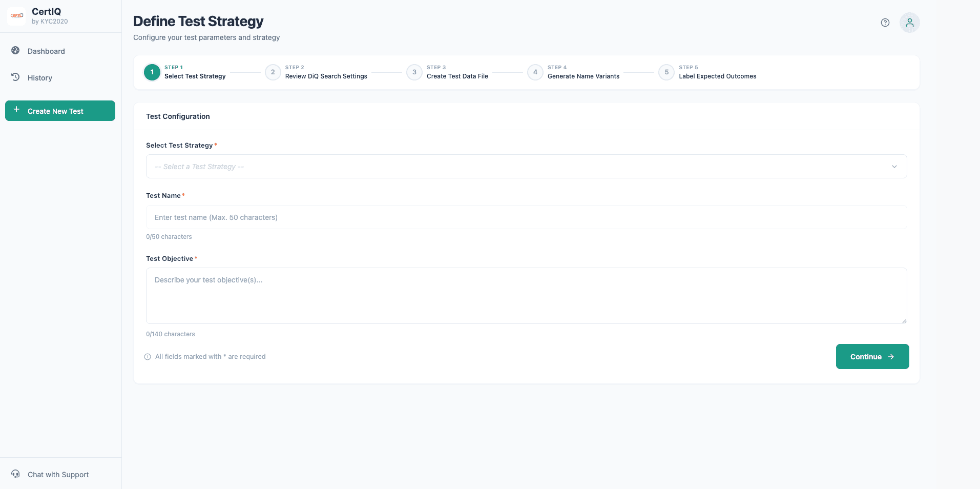The width and height of the screenshot is (980, 489).
Task: Expand the Select Test Strategy dropdown
Action: pyautogui.click(x=526, y=167)
